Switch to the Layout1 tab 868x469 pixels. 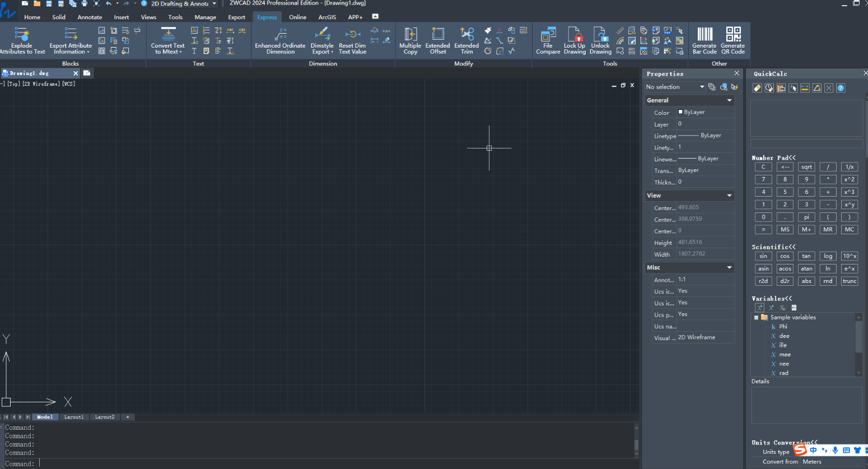point(73,417)
